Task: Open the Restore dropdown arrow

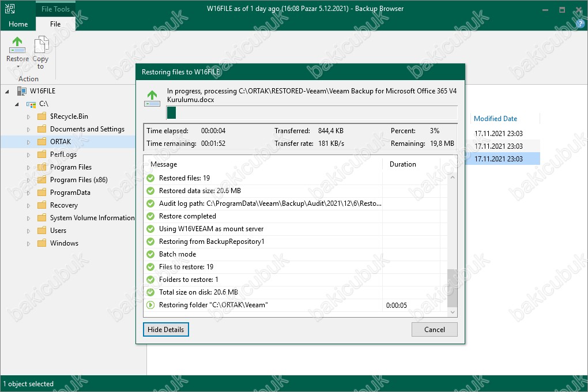Action: tap(18, 67)
